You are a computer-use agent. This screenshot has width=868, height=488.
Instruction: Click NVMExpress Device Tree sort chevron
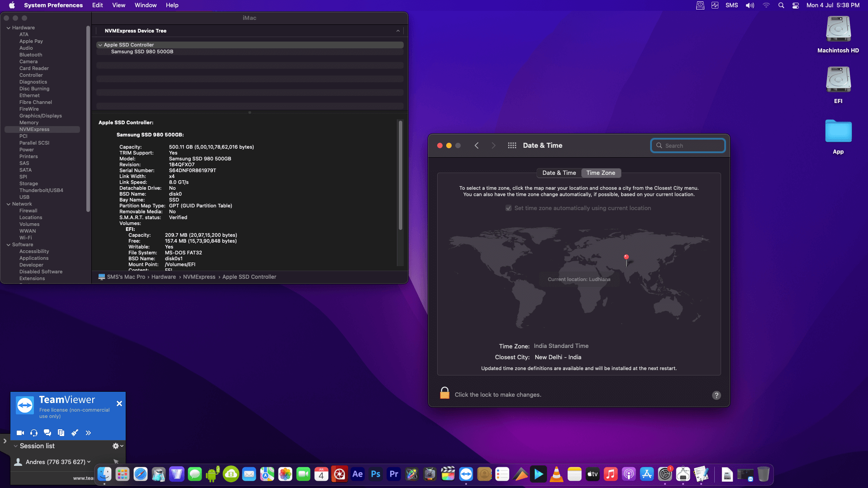pos(398,31)
